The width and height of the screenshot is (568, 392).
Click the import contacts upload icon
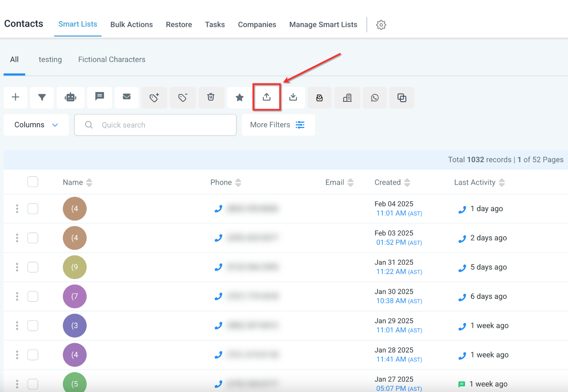pyautogui.click(x=267, y=97)
